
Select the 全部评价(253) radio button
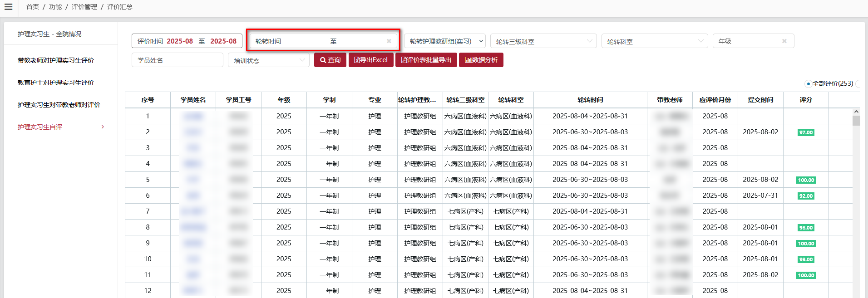tap(808, 84)
